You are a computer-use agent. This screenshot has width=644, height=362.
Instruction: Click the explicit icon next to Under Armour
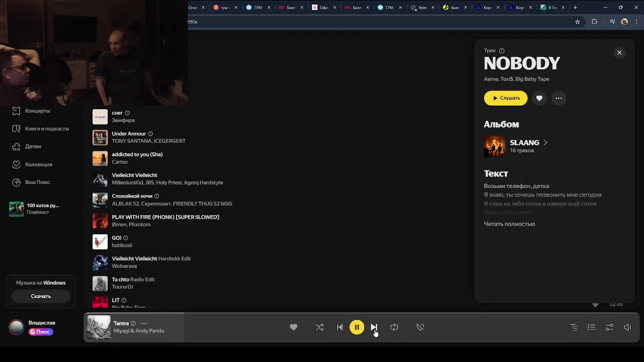[150, 134]
